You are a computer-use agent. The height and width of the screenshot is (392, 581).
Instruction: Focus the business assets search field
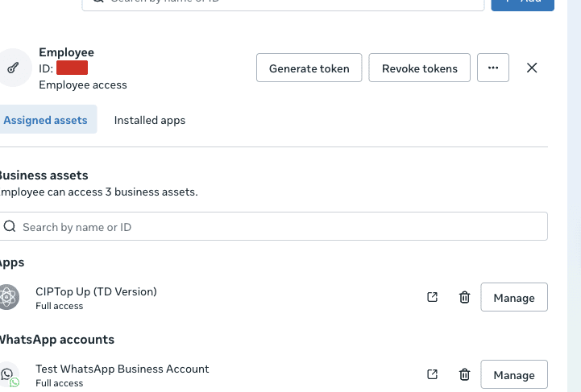274,226
